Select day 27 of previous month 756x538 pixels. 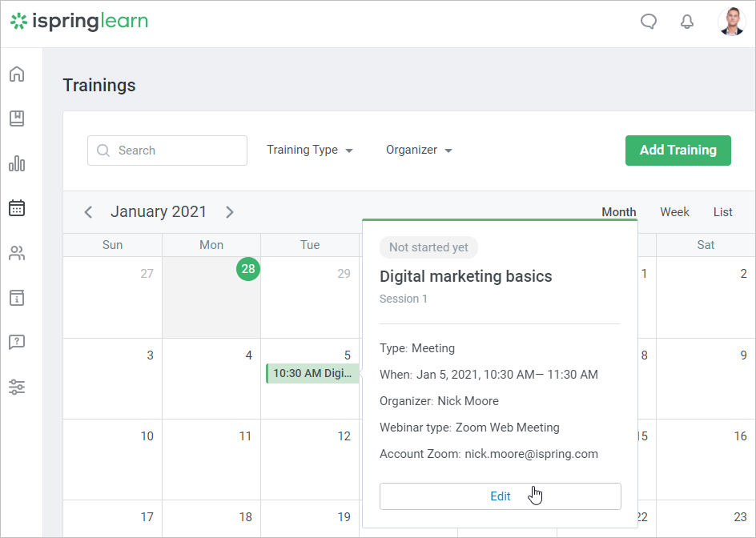pos(147,274)
